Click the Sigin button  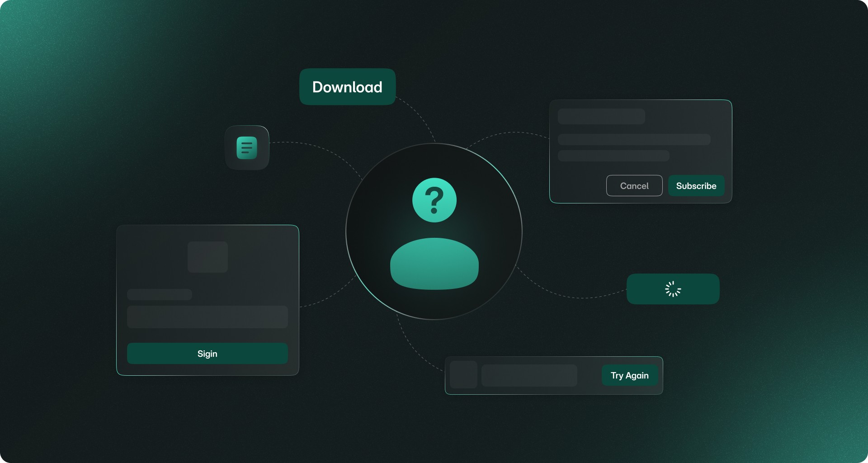coord(208,354)
